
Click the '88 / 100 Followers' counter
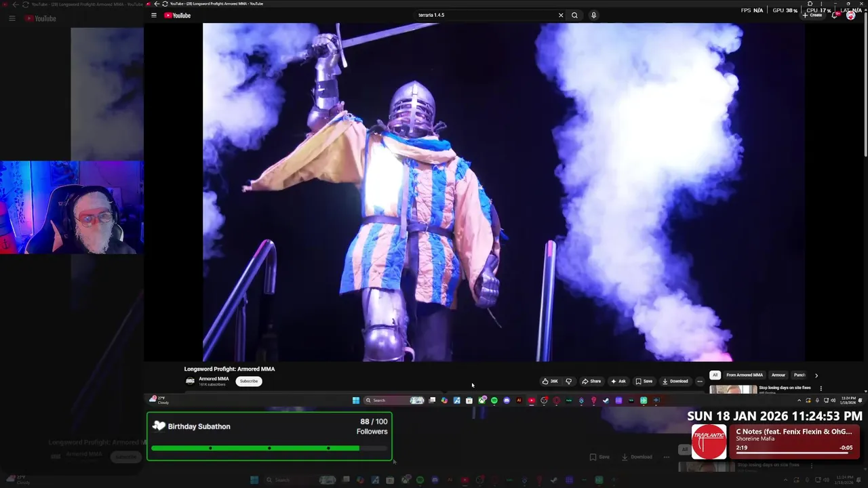pos(372,426)
